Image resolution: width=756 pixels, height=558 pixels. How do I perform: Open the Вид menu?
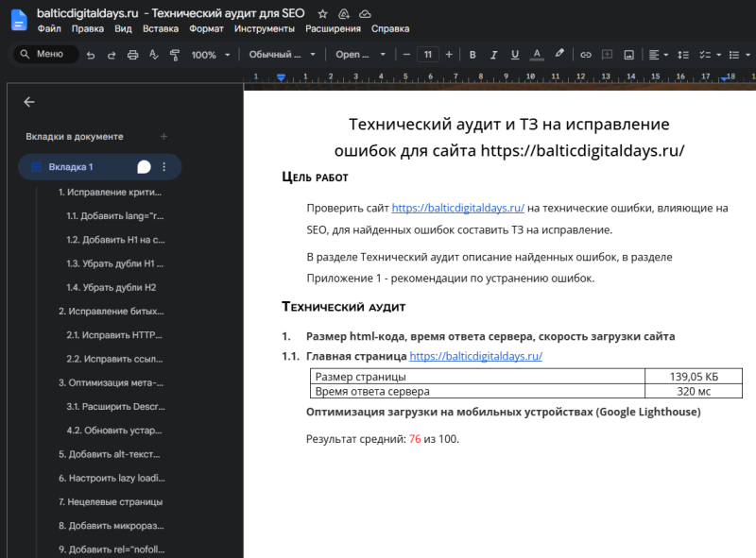pos(123,29)
